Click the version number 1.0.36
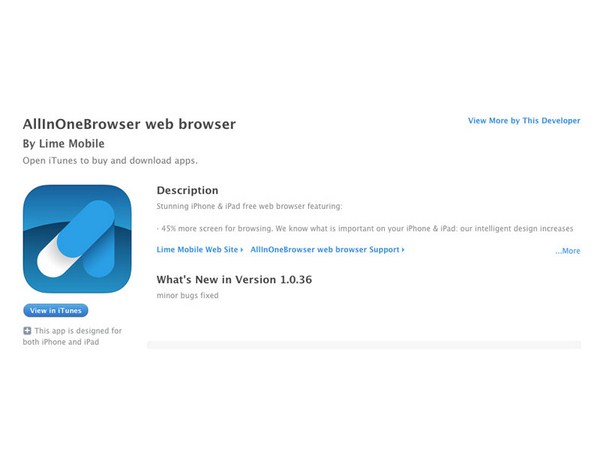Viewport: 600px width, 450px height. tap(296, 280)
